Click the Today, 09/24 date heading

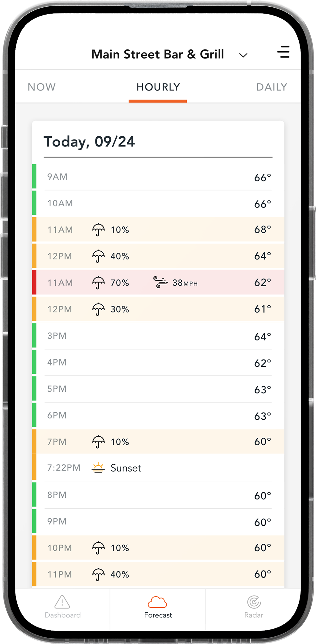click(x=89, y=142)
